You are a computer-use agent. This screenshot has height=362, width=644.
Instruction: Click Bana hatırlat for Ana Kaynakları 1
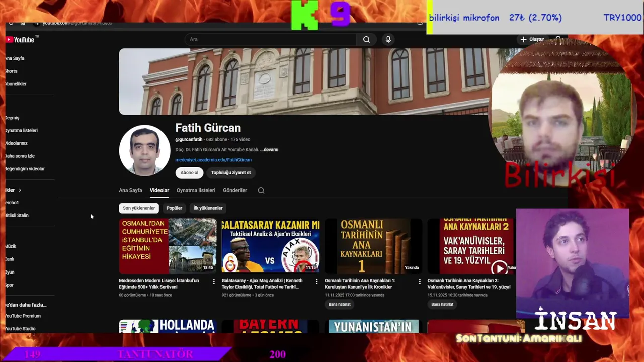pos(340,304)
